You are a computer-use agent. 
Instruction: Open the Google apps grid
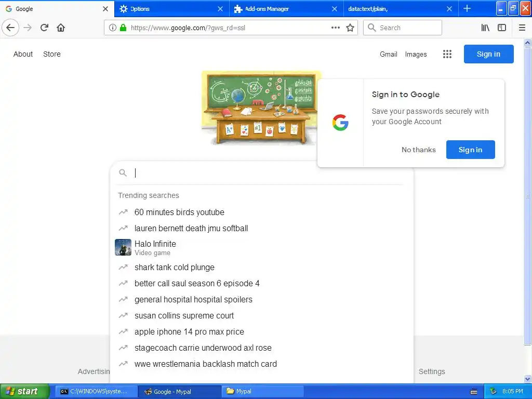tap(447, 54)
